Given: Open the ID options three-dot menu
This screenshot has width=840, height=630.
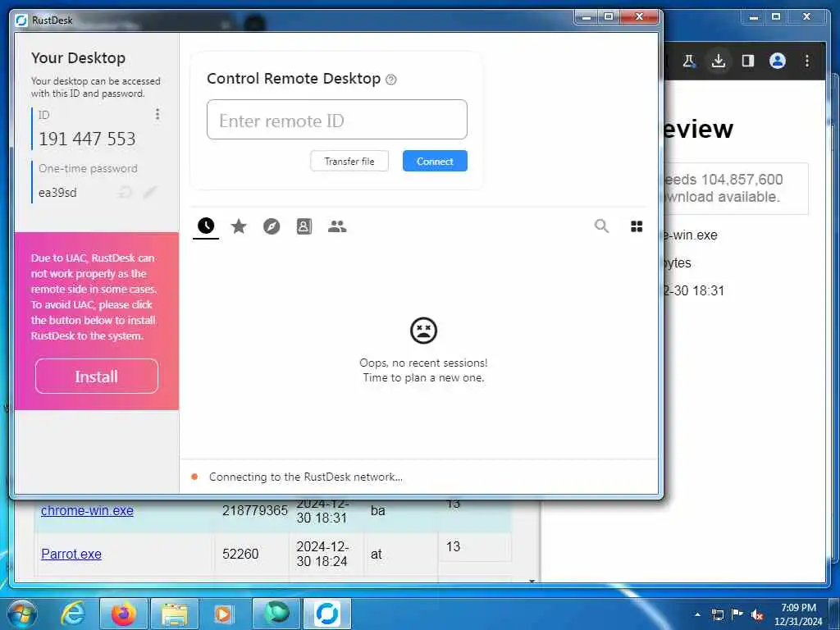Looking at the screenshot, I should [x=157, y=113].
